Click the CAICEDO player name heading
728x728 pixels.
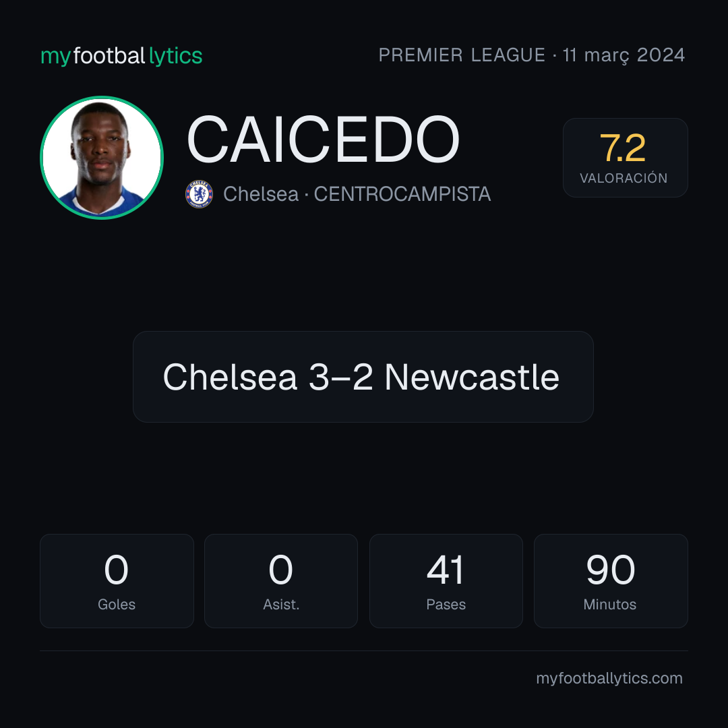[x=323, y=140]
